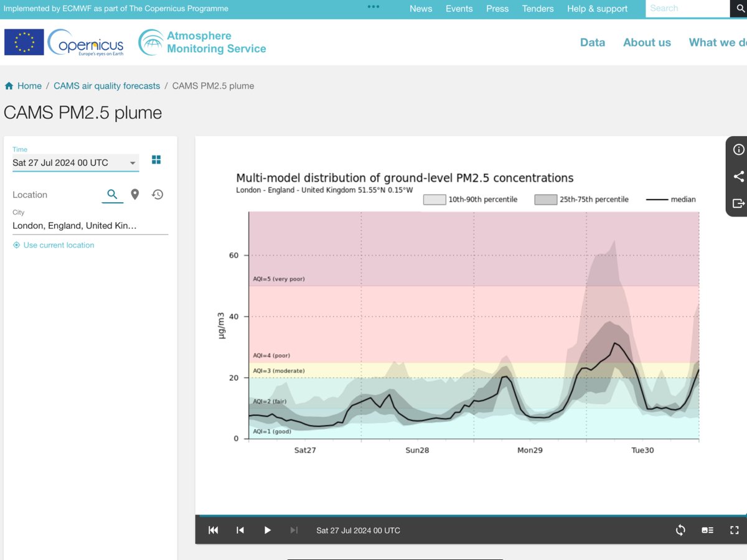Click the Sun28 axis label
747x560 pixels.
tap(417, 450)
